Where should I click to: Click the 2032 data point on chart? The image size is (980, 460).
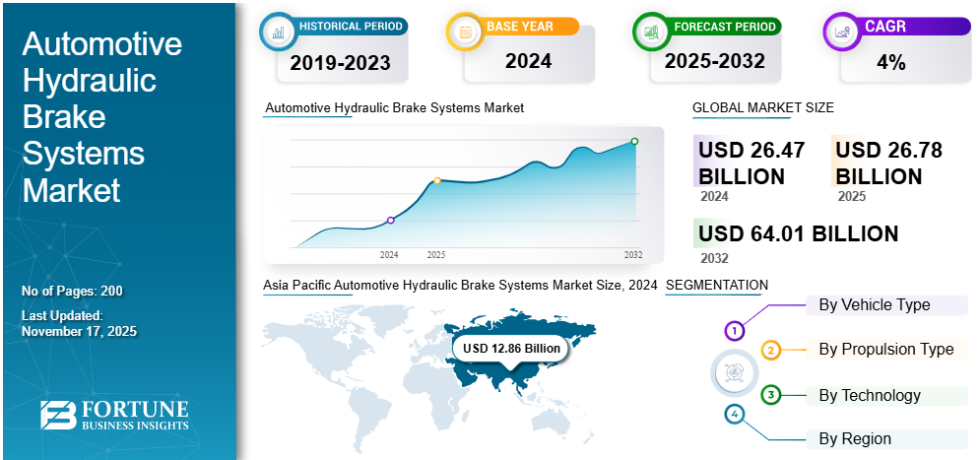point(634,141)
